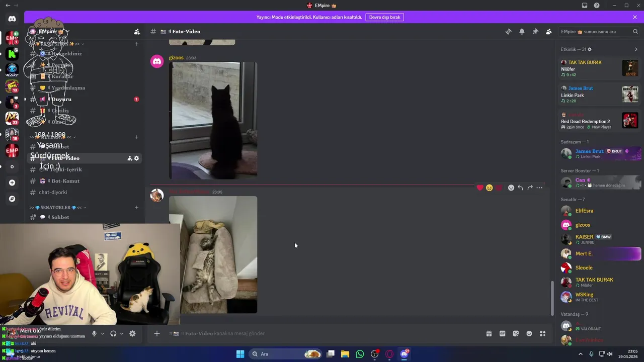The image size is (644, 362).
Task: Open WhatsApp from the taskbar
Action: coord(360,354)
